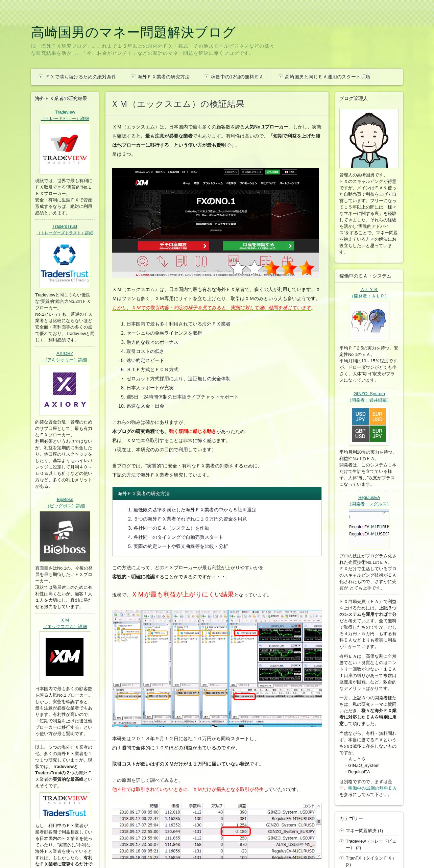Screen dimensions: 434x868
Task: Open the blog title 高崎国男のマネー問題解決ブログ
Action: [x=133, y=32]
